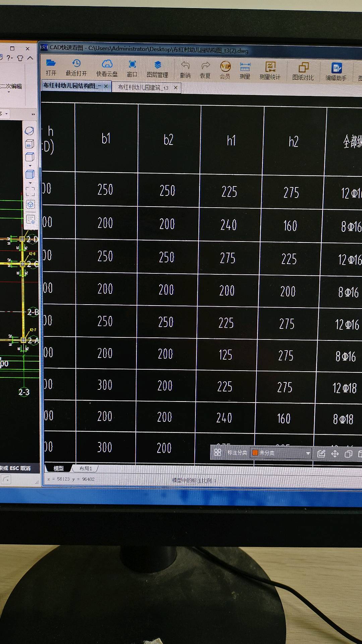Viewport: 362px width, 644px height.
Task: Click the dashed box with cube icon
Action: point(31,205)
